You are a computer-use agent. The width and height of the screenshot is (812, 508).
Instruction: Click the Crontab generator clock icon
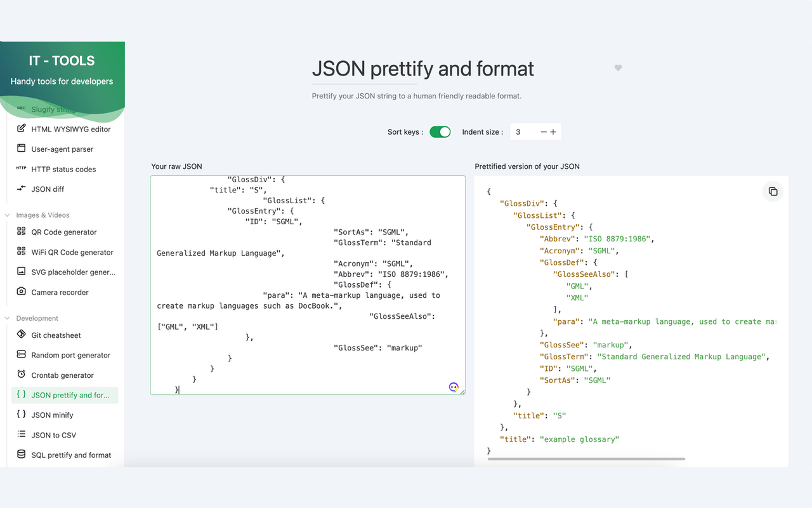[x=21, y=375]
